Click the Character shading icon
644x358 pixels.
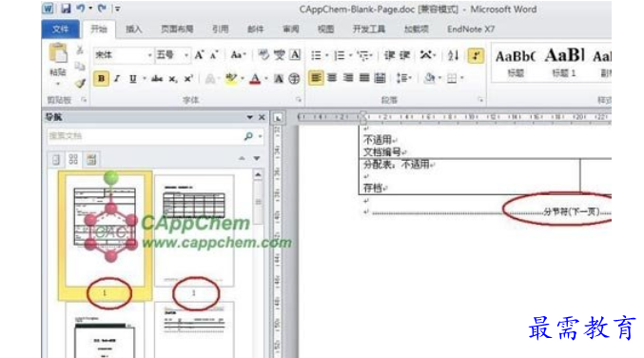coord(279,78)
